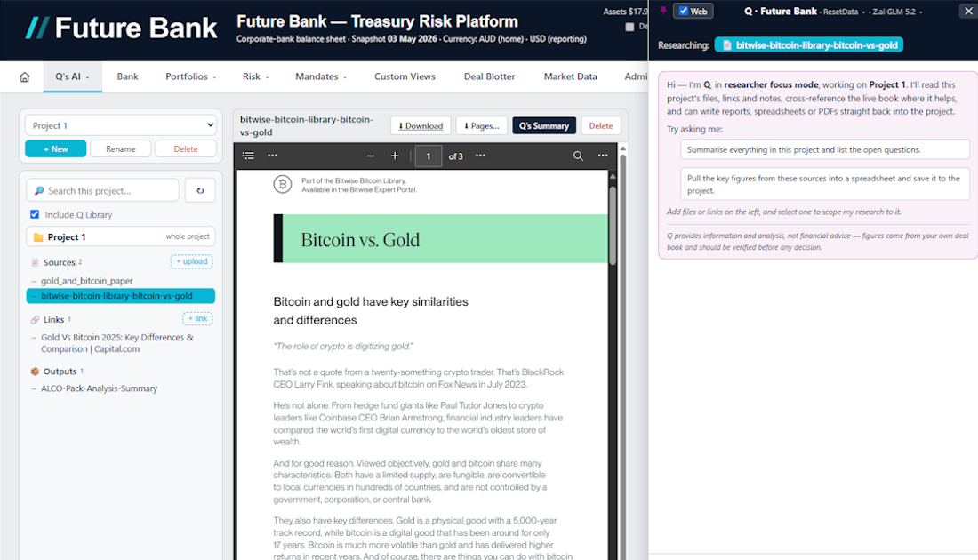Screen dimensions: 978x560
Task: Click the pin icon in Q panel
Action: tap(663, 11)
